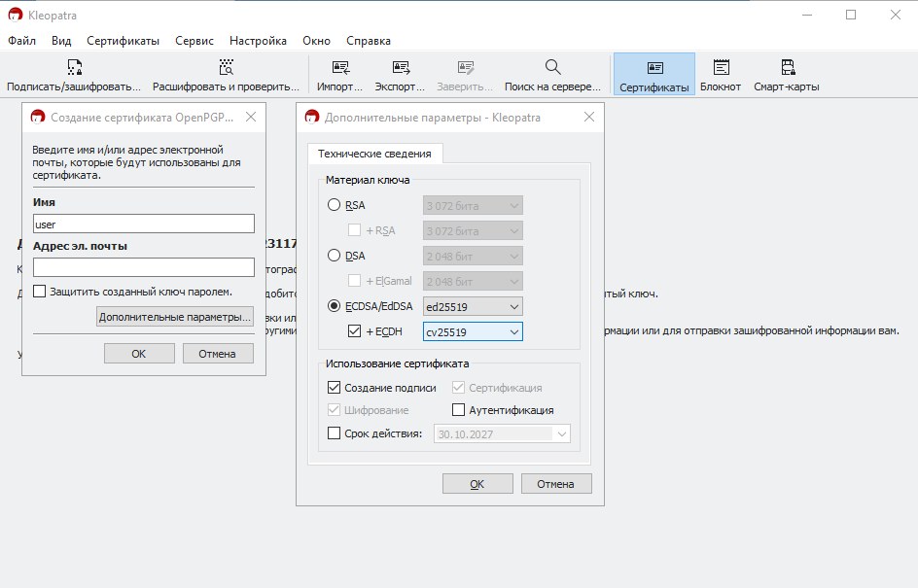Viewport: 918px width, 588px height.
Task: Open the Сервис menu
Action: coord(194,41)
